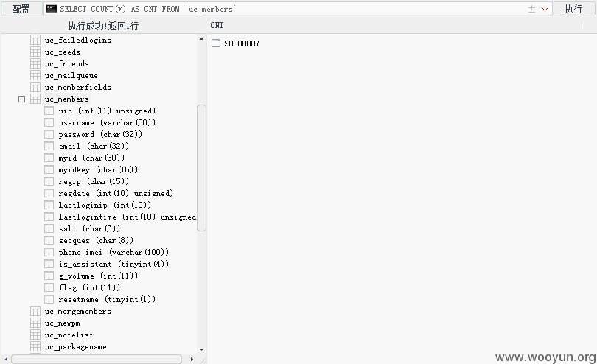This screenshot has height=364, width=597.
Task: Select the uc_packagename table
Action: 75,347
